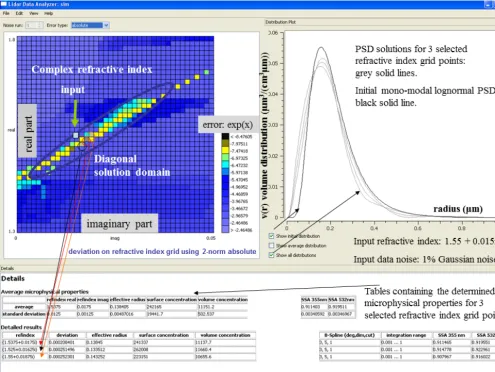Click the 'refindex' column header in Detailed results
This screenshot has width=495, height=372.
[x=25, y=335]
